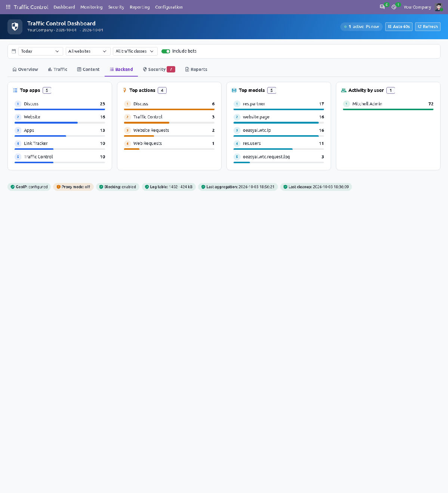Open the Today date range dropdown
This screenshot has width=448, height=493.
(x=40, y=51)
